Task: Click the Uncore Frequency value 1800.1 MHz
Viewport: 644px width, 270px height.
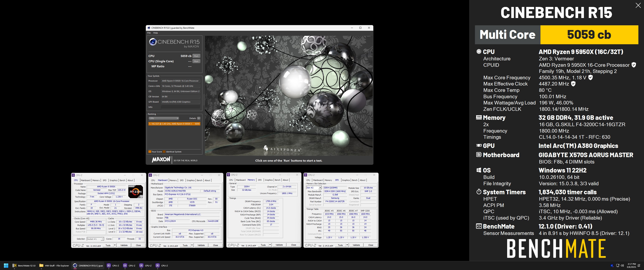Action: pyautogui.click(x=287, y=193)
